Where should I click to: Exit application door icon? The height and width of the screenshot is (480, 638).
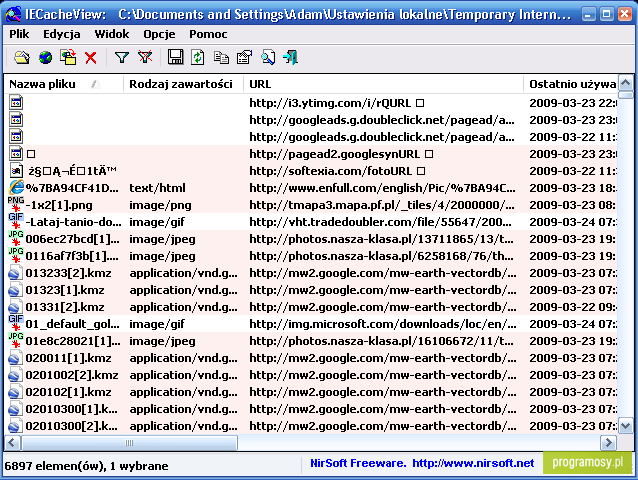click(291, 57)
